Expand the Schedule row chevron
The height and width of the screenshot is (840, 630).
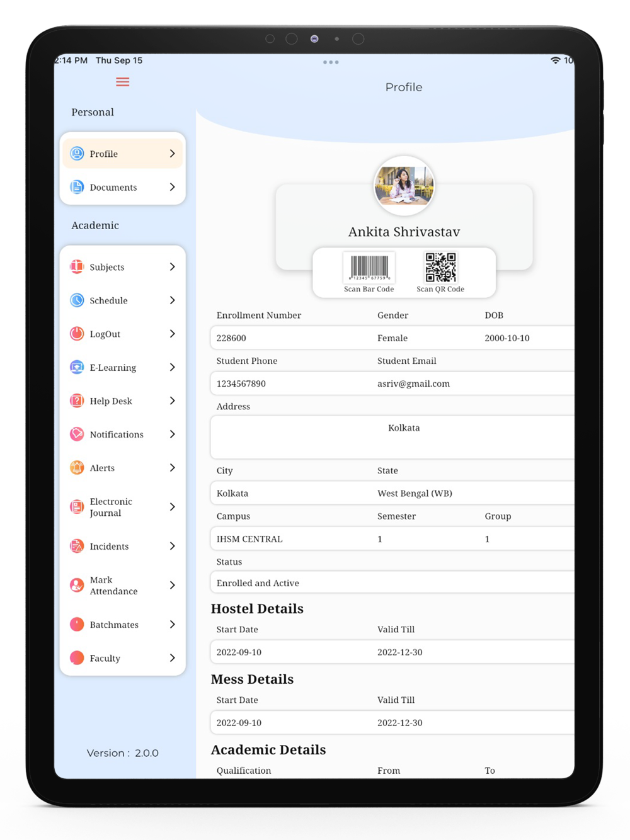(172, 300)
